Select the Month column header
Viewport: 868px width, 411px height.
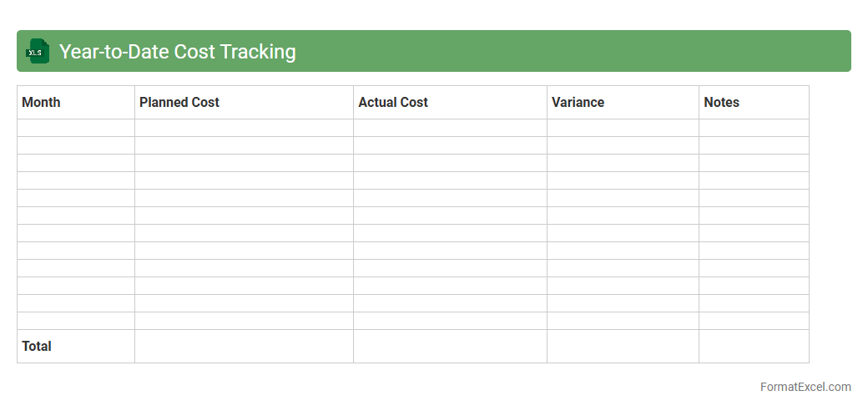point(76,103)
